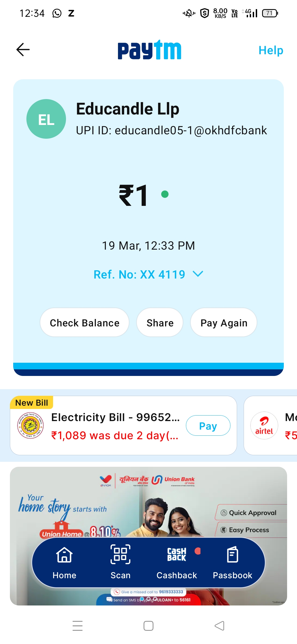This screenshot has height=644, width=297.
Task: Pay the Electricity Bill
Action: tap(208, 426)
